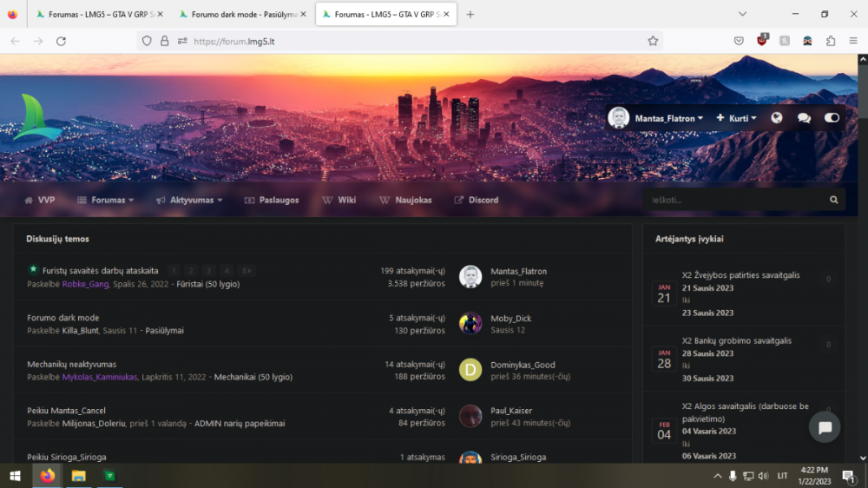Open a new browser tab
This screenshot has width=868, height=488.
470,15
